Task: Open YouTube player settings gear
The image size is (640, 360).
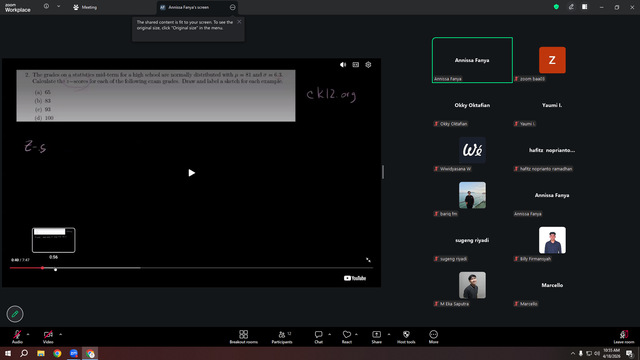Action: coord(368,64)
